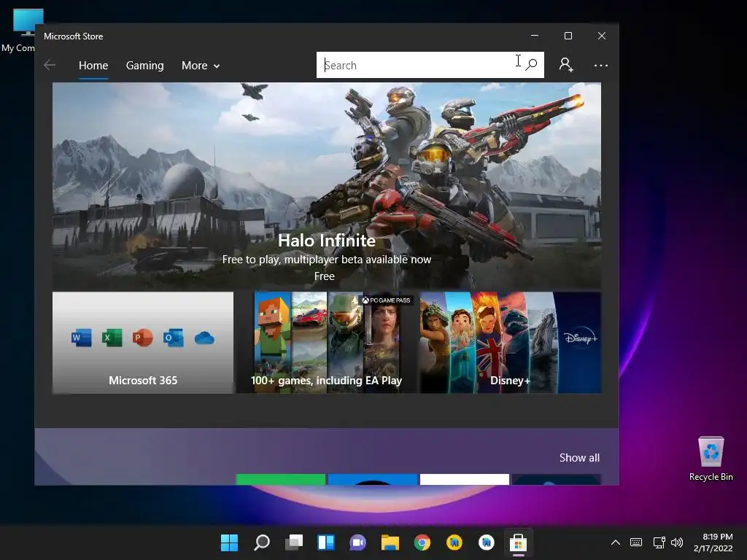This screenshot has width=747, height=560.
Task: Launch Teams Chat from taskbar
Action: pyautogui.click(x=357, y=542)
